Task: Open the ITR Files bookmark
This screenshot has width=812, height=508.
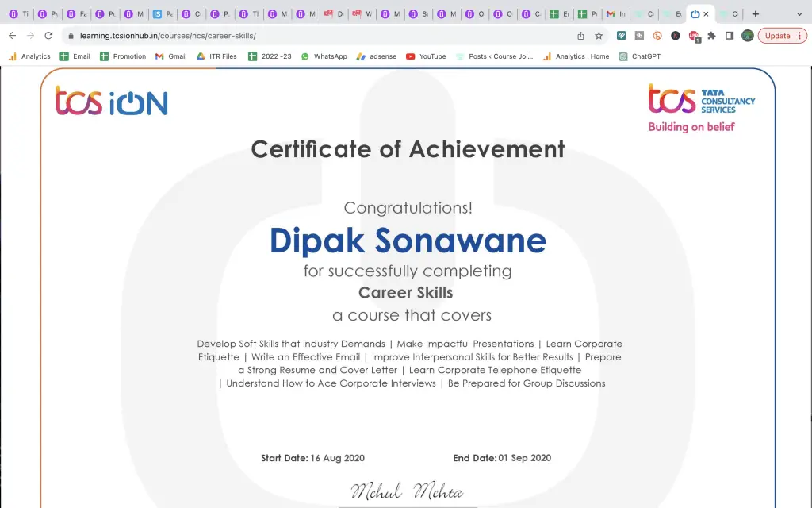Action: (x=216, y=56)
